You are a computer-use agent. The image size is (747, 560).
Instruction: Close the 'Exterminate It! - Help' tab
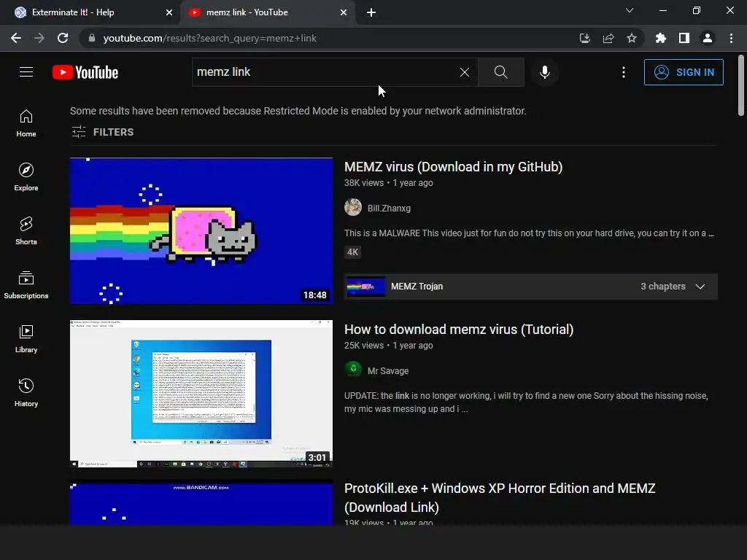(169, 12)
